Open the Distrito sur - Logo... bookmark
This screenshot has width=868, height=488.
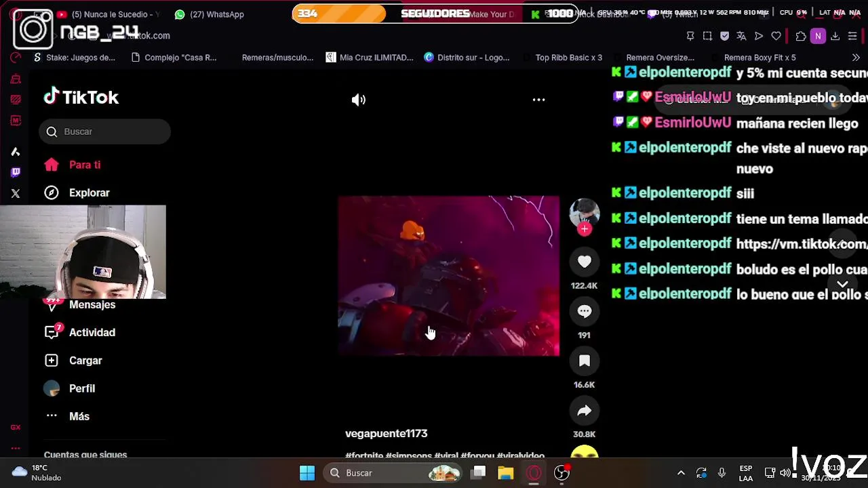point(467,58)
